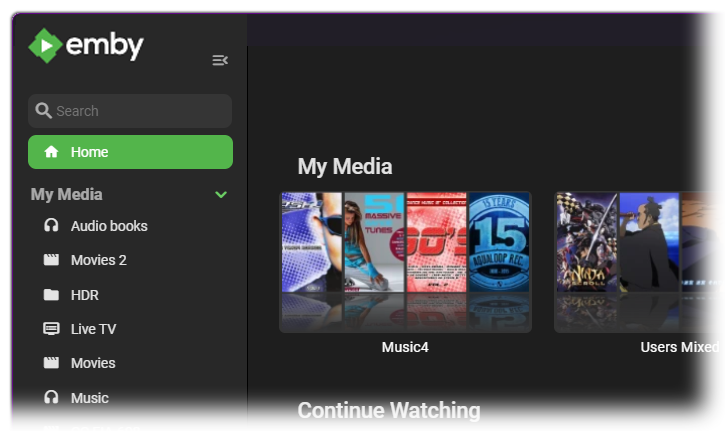
Task: Click the Music4 text label
Action: point(405,347)
